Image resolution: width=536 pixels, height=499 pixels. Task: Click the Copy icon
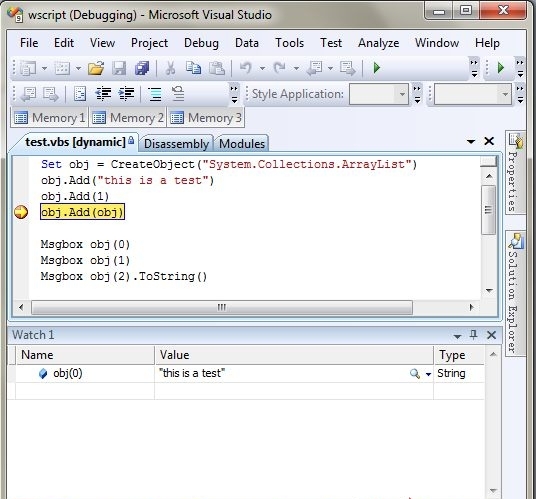pyautogui.click(x=193, y=68)
